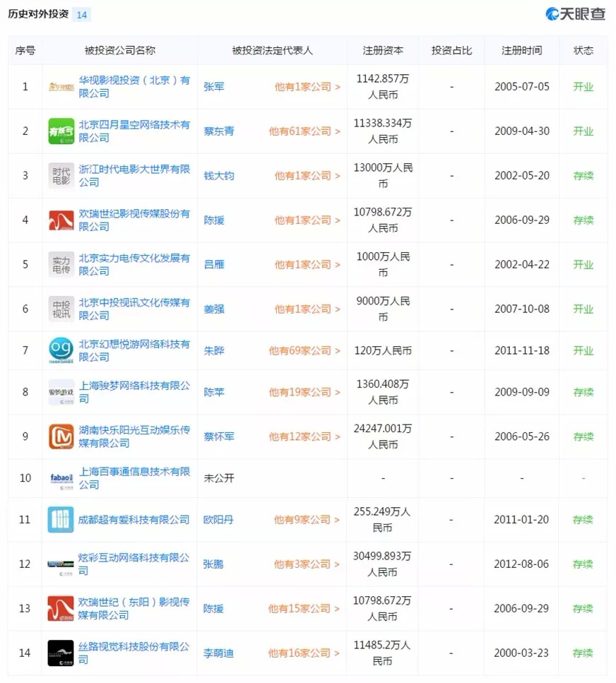
Task: Click the 投资占比 column header
Action: 452,51
